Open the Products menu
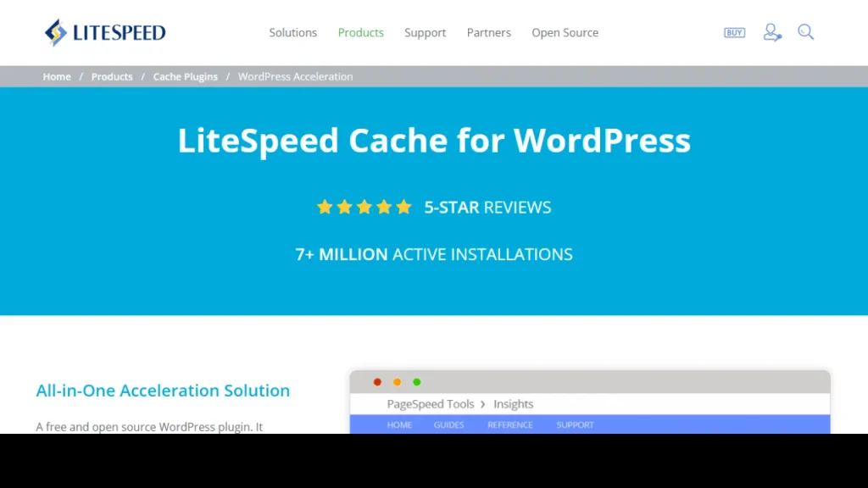This screenshot has height=488, width=868. pyautogui.click(x=360, y=33)
